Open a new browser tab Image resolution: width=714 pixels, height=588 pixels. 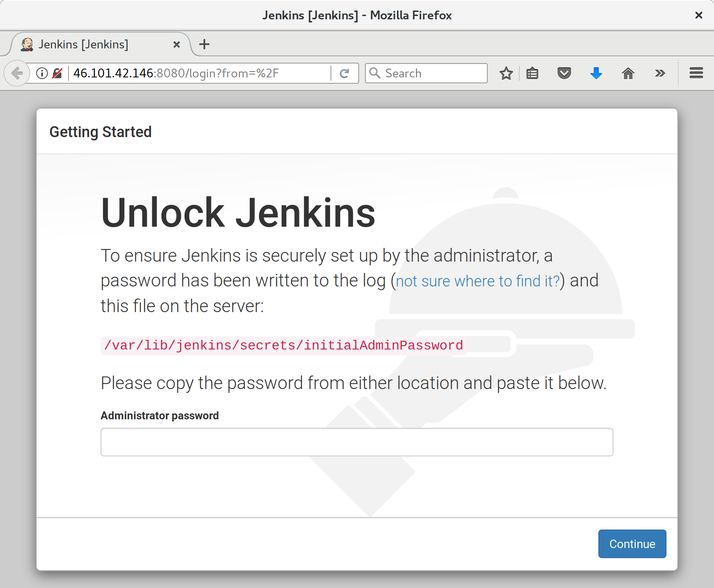pyautogui.click(x=204, y=44)
